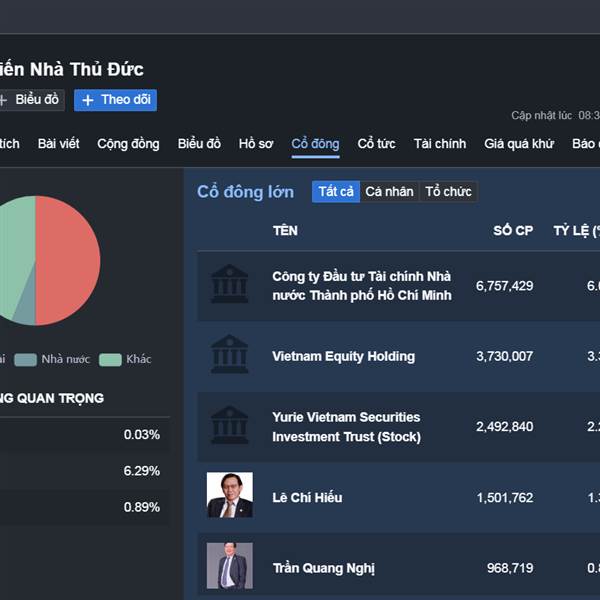Open the Cổ tức tab

coord(377,144)
